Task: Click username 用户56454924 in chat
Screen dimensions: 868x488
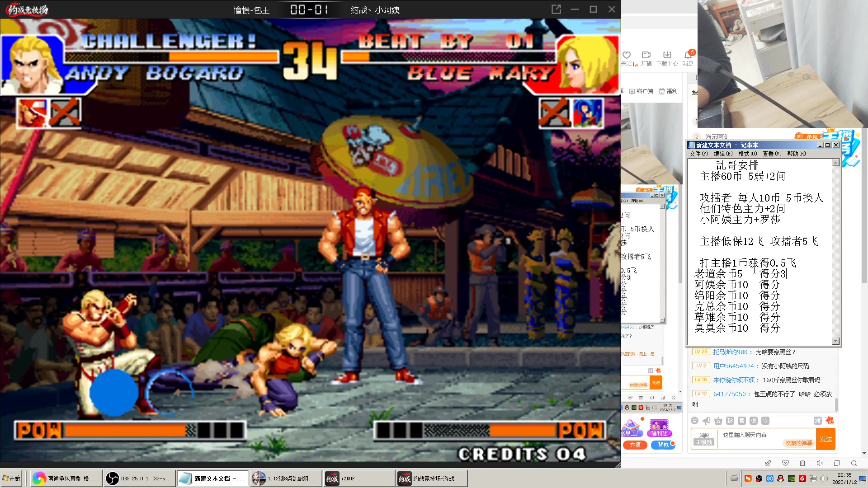Action: tap(734, 366)
